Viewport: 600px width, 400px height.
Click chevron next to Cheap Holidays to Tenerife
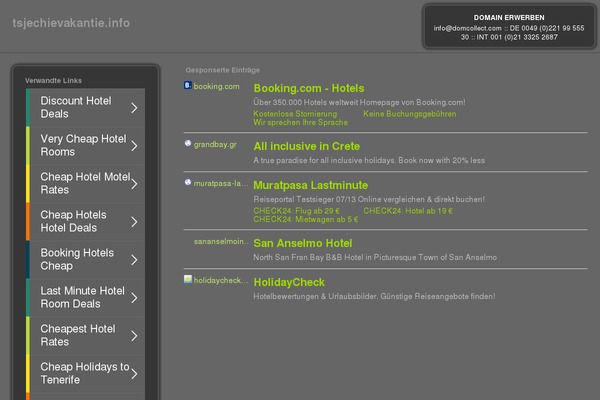pyautogui.click(x=134, y=374)
